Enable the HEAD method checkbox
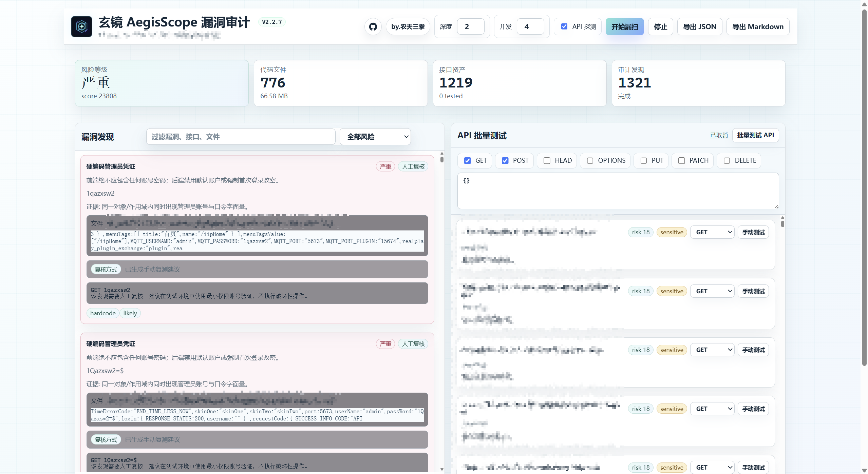868x474 pixels. coord(547,161)
